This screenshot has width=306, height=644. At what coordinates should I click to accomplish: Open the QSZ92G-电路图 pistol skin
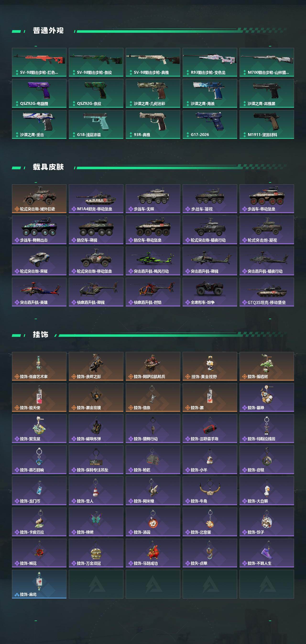pos(39,93)
